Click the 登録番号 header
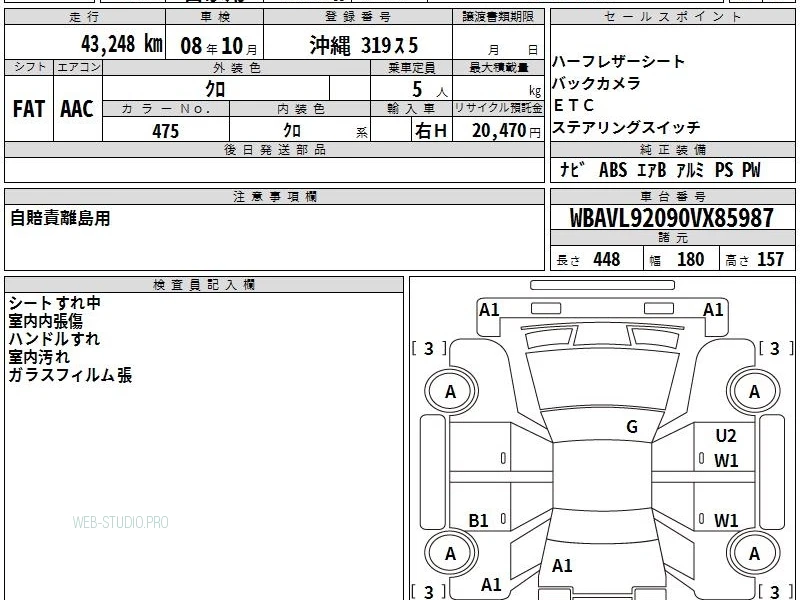This screenshot has height=600, width=800. pyautogui.click(x=358, y=17)
